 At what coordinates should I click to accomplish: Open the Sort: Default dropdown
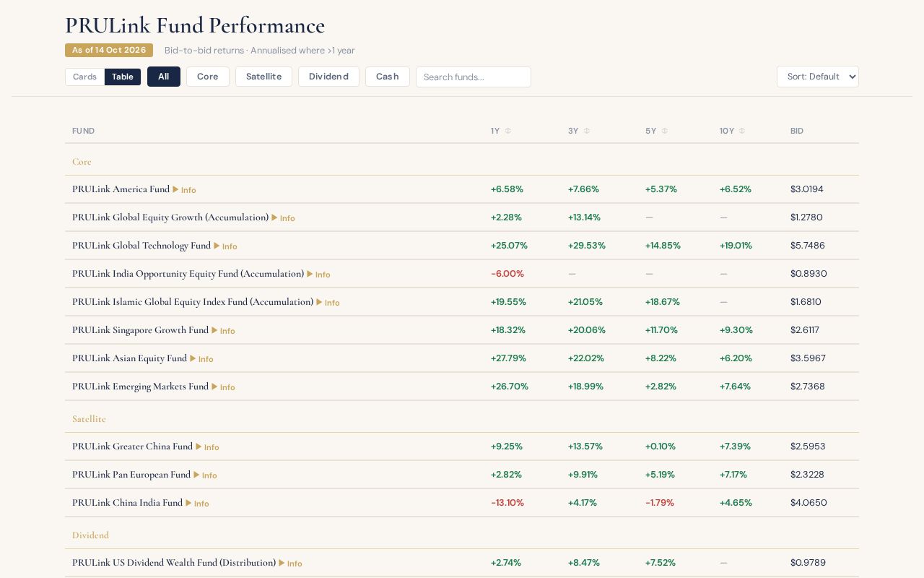point(818,77)
